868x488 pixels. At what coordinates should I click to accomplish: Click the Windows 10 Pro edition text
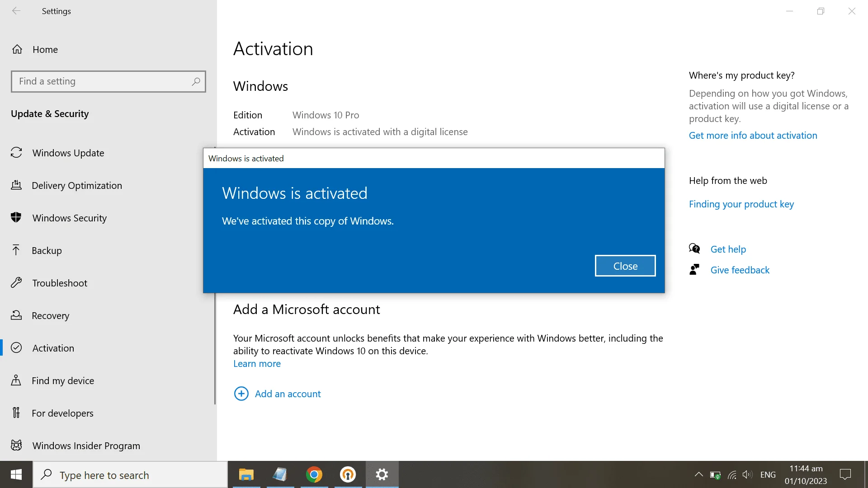325,115
